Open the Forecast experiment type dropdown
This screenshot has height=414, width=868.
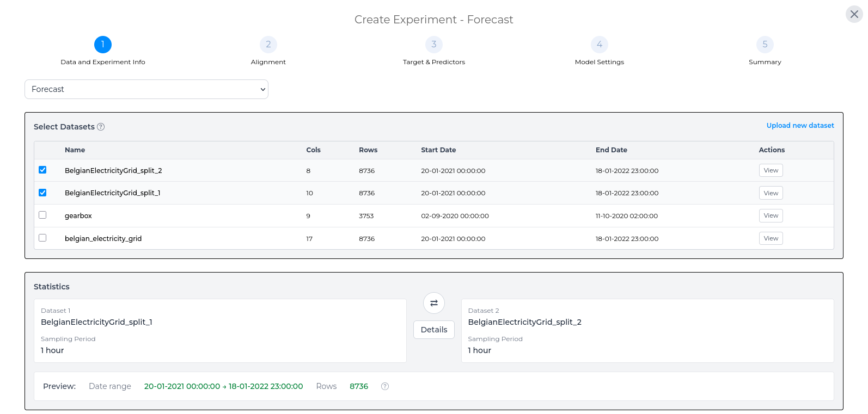pos(146,89)
